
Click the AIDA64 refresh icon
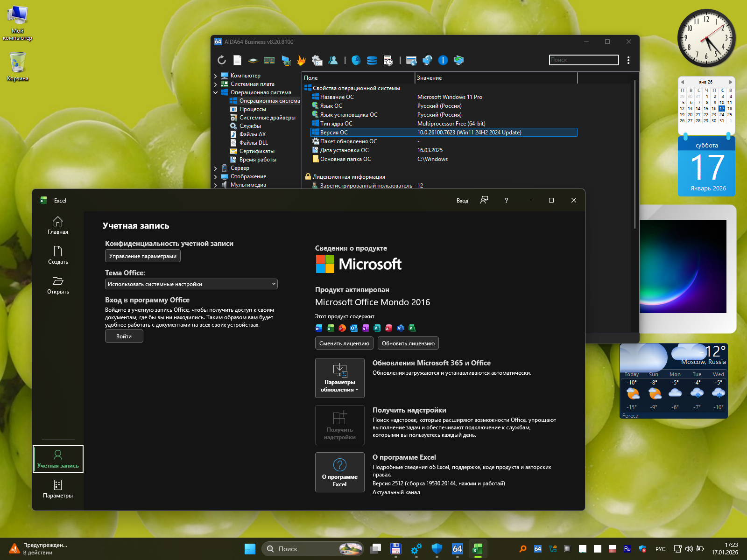[222, 60]
